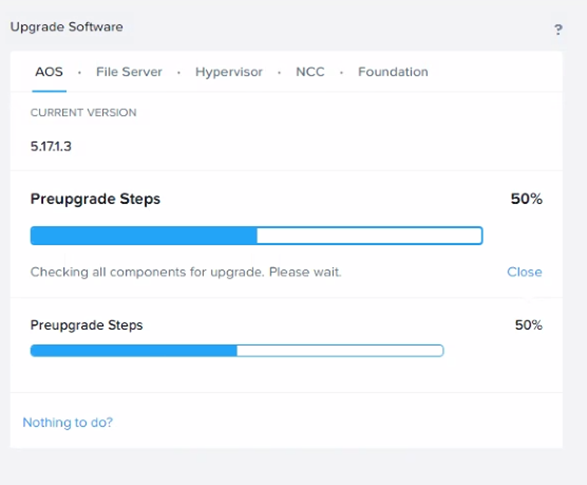Click the filled part of the lower progress bar

click(134, 351)
